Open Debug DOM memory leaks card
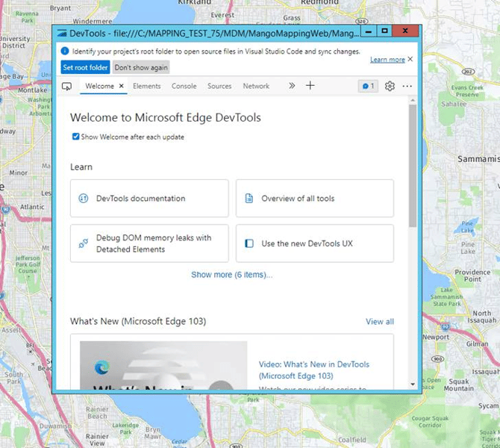This screenshot has height=448, width=500. [x=149, y=243]
